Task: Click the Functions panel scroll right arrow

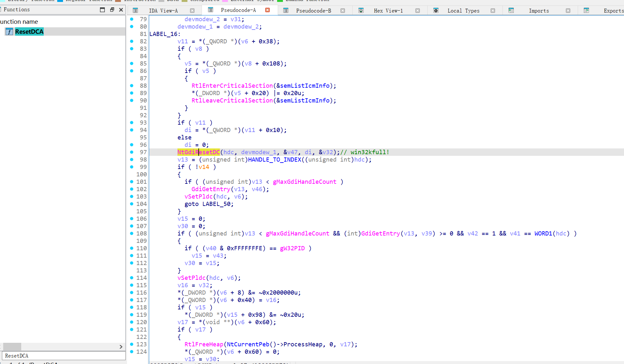Action: pos(121,347)
